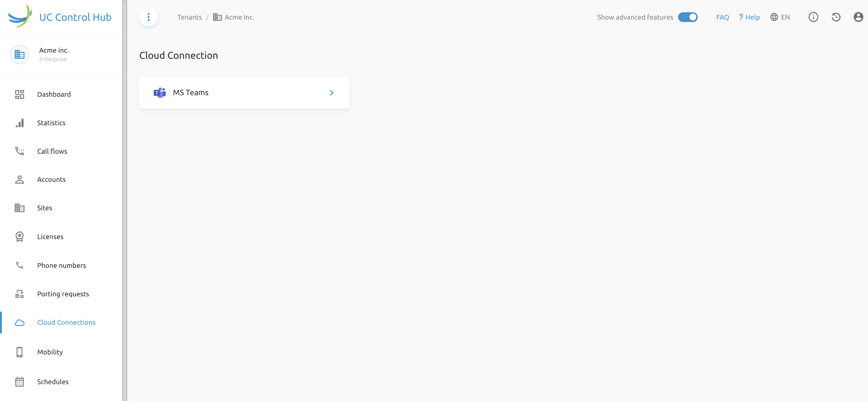Click the Acme inc. tenant building avatar
868x401 pixels.
(19, 54)
